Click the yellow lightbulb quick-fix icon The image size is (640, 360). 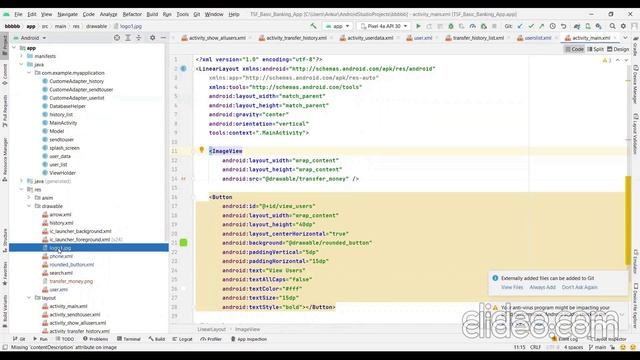point(201,150)
